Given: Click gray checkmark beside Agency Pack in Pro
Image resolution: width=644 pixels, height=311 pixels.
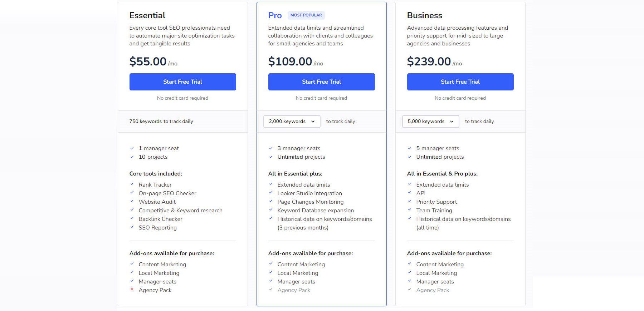Looking at the screenshot, I should (x=270, y=290).
